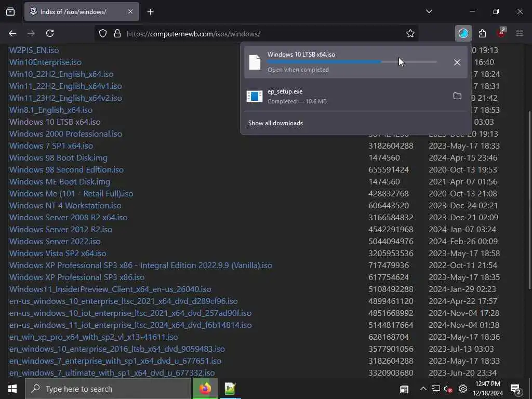This screenshot has width=532, height=399.
Task: Open the extensions puzzle icon
Action: point(482,33)
